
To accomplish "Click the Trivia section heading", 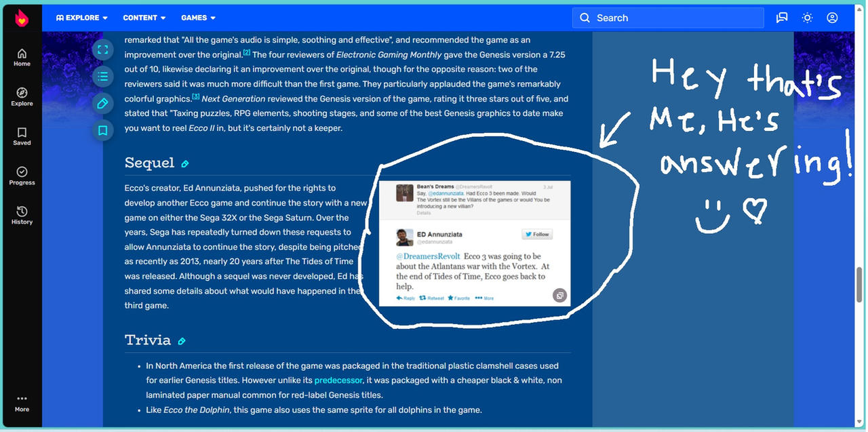I will [148, 340].
